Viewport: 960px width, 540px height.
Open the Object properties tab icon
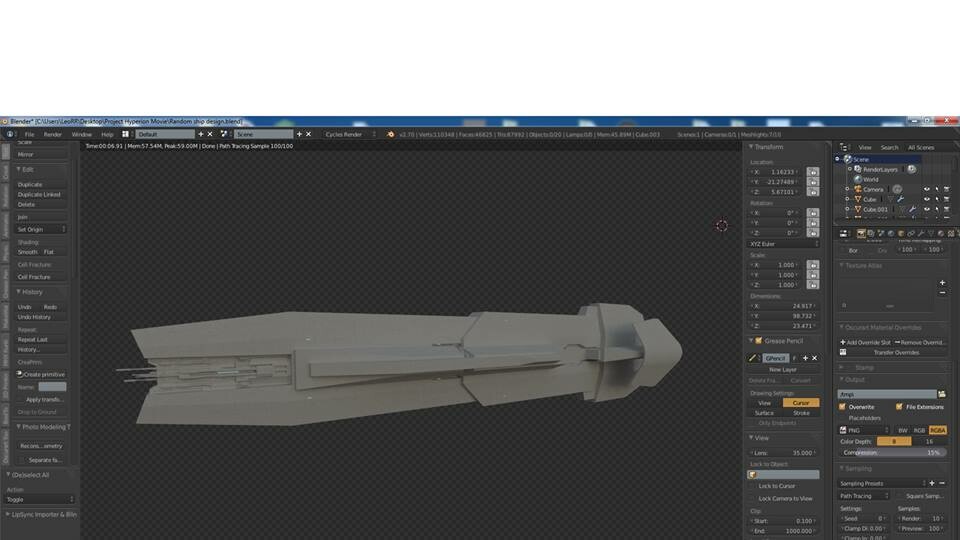pos(901,233)
